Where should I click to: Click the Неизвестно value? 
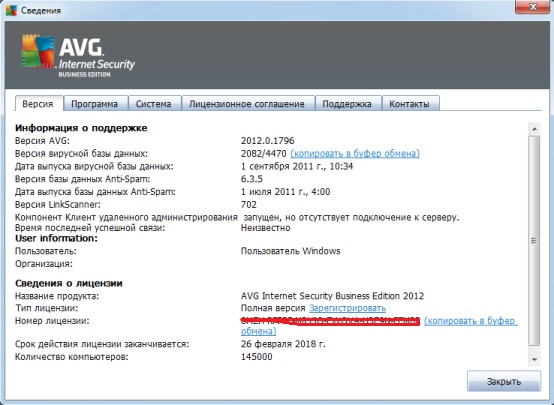266,228
